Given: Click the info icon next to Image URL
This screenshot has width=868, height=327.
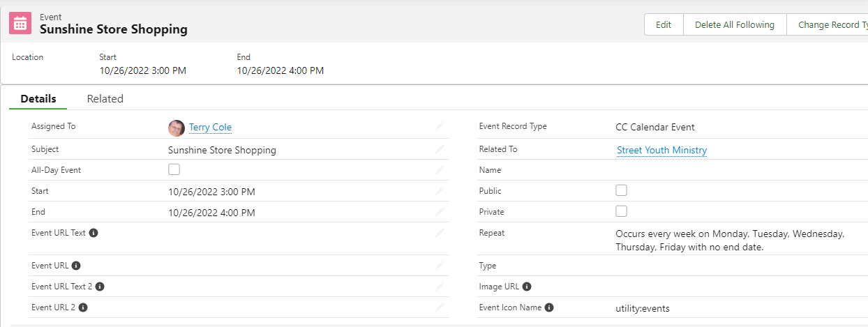Looking at the screenshot, I should pos(527,287).
